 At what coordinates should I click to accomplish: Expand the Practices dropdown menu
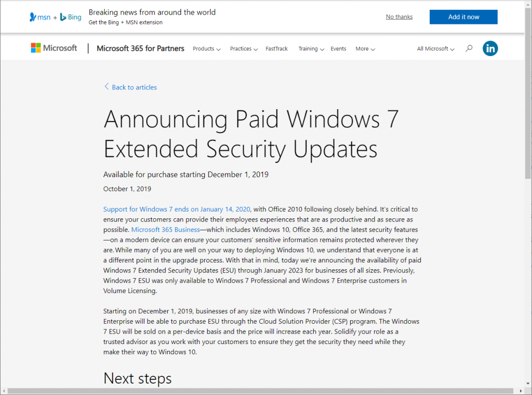click(x=244, y=49)
